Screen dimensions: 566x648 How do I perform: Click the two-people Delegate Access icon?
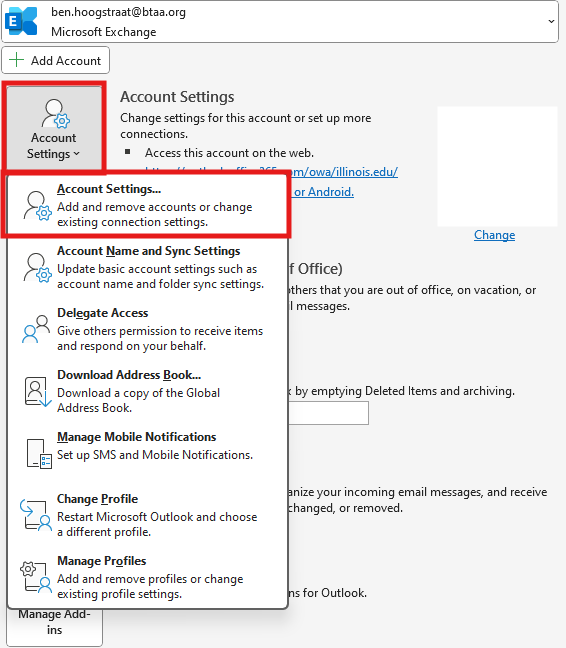(36, 329)
